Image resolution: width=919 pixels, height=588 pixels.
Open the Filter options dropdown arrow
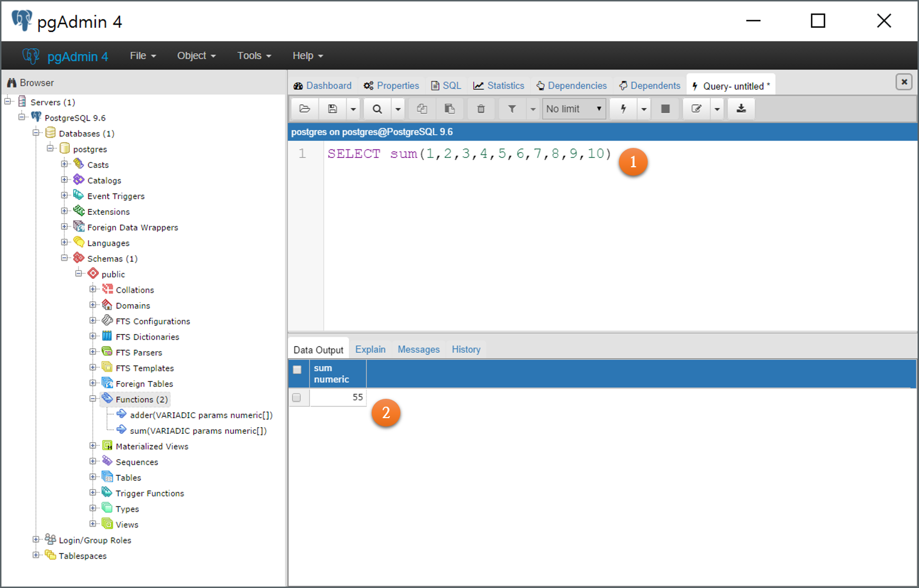pos(533,109)
